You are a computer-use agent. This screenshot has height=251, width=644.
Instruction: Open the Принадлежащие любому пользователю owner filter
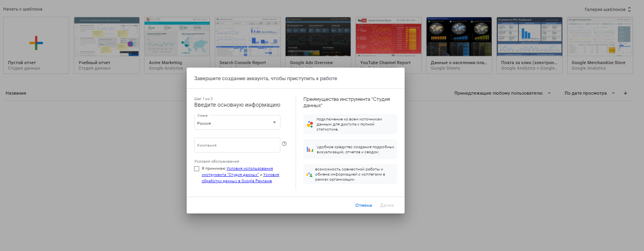click(502, 93)
